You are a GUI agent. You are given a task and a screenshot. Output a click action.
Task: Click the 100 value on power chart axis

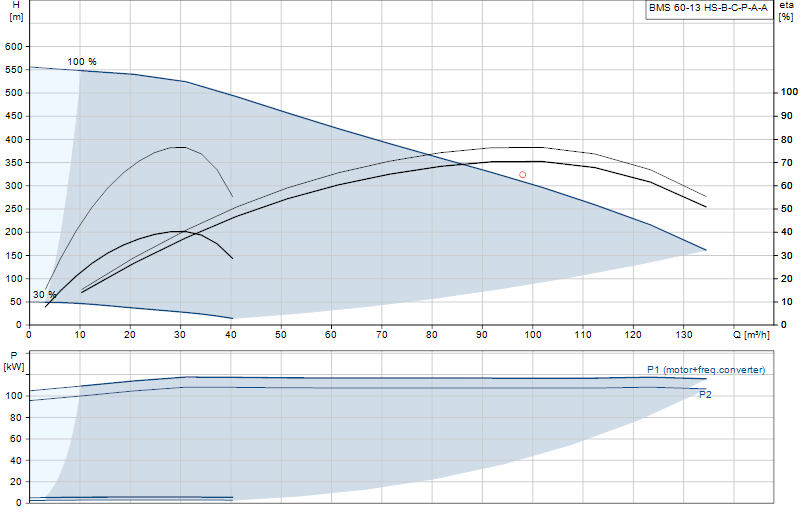click(14, 396)
